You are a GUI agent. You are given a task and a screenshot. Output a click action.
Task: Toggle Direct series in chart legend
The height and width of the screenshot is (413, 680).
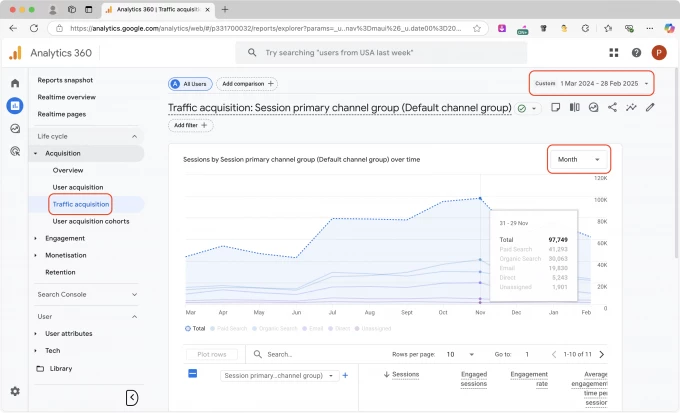tap(339, 328)
